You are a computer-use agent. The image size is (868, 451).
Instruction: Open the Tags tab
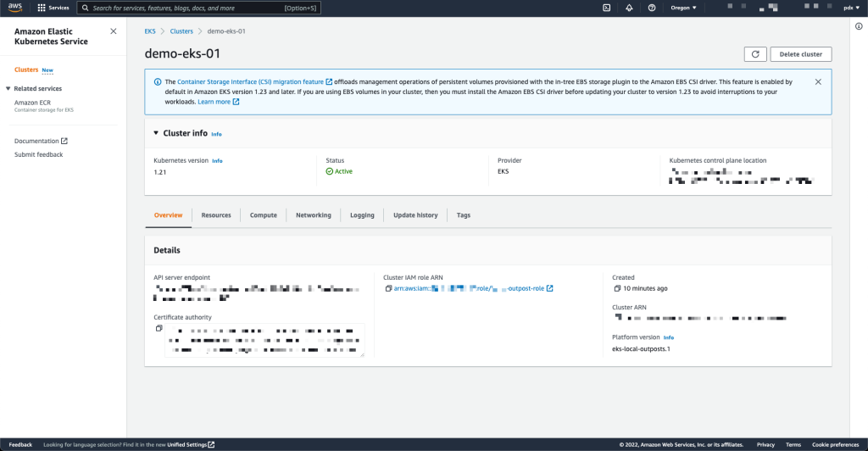(x=464, y=215)
